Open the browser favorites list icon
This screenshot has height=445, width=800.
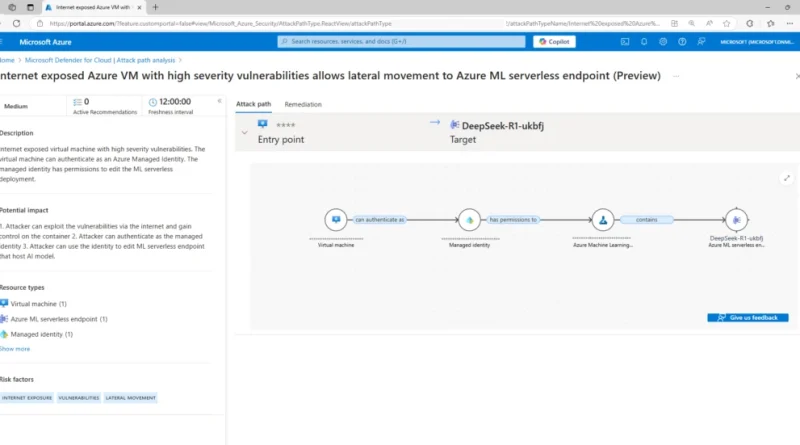[x=770, y=23]
